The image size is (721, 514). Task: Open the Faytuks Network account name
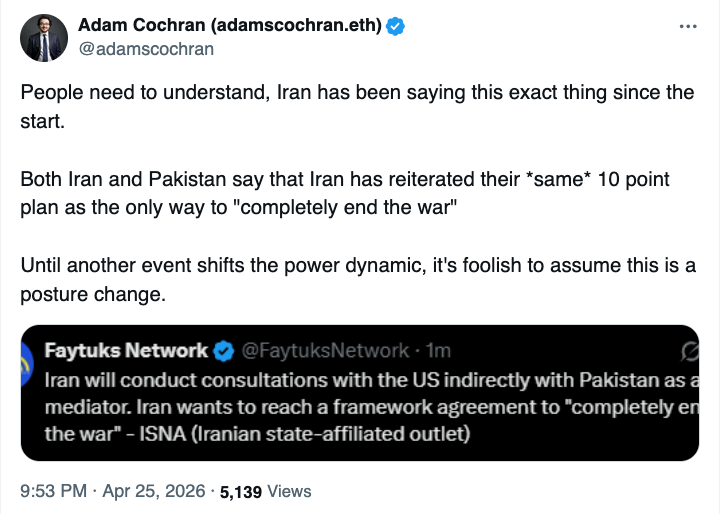click(127, 351)
